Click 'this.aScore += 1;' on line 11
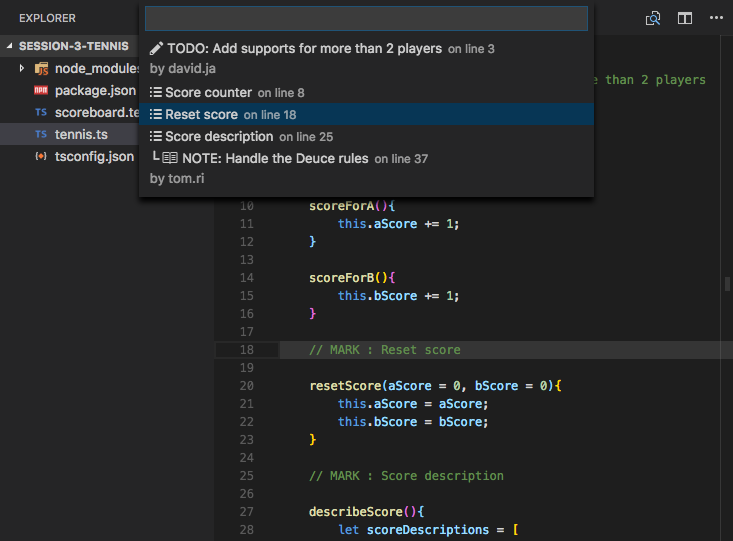Screen dimensions: 733x541 pyautogui.click(x=399, y=224)
